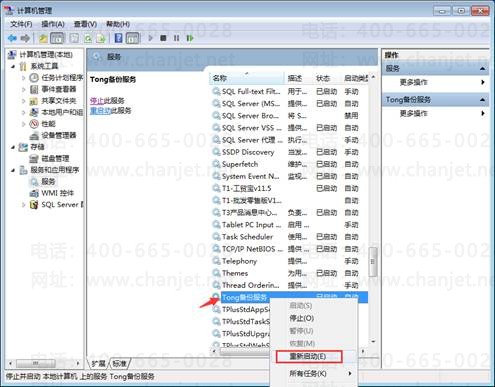Screen dimensions: 495x387
Task: Select the SQL Full-text Filt... service row
Action: (x=289, y=91)
